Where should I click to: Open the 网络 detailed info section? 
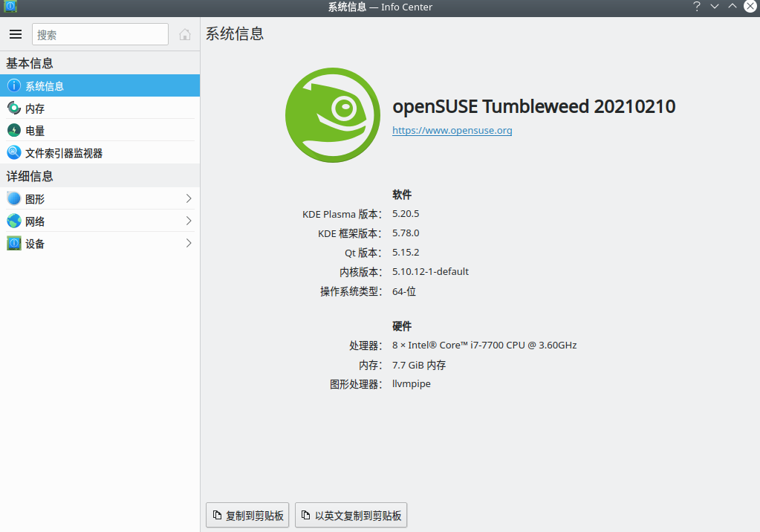point(100,221)
